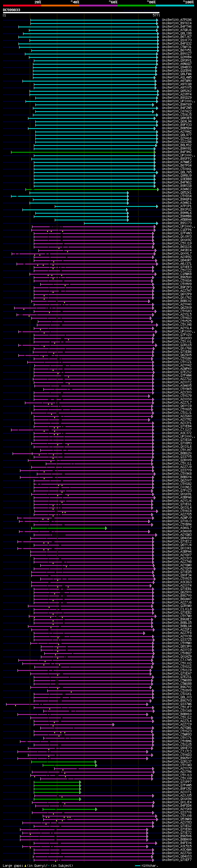Select the query name DC599833
Image resolution: width=197 pixels, height=868 pixels.
11,10
